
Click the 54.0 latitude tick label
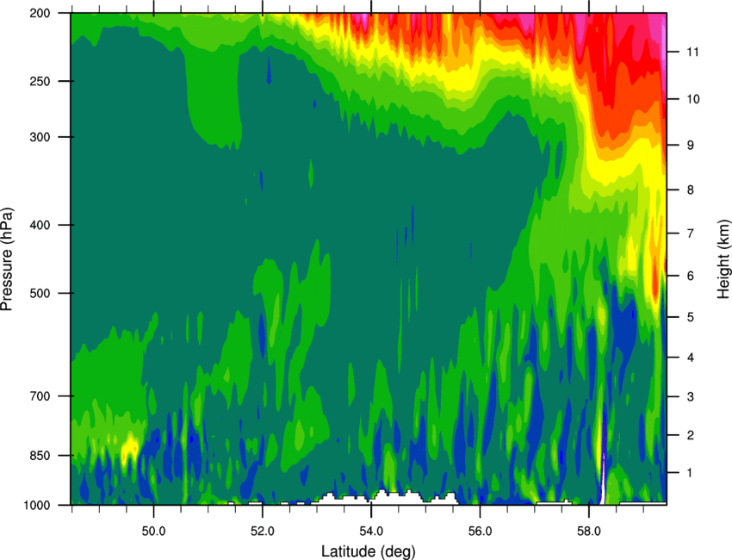click(x=371, y=532)
